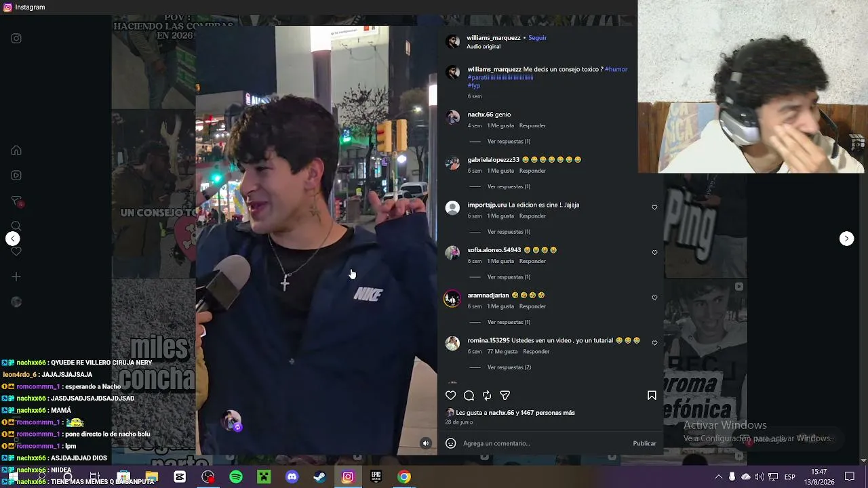Open your profile avatar in the sidebar
Viewport: 868px width, 488px height.
coord(16,302)
